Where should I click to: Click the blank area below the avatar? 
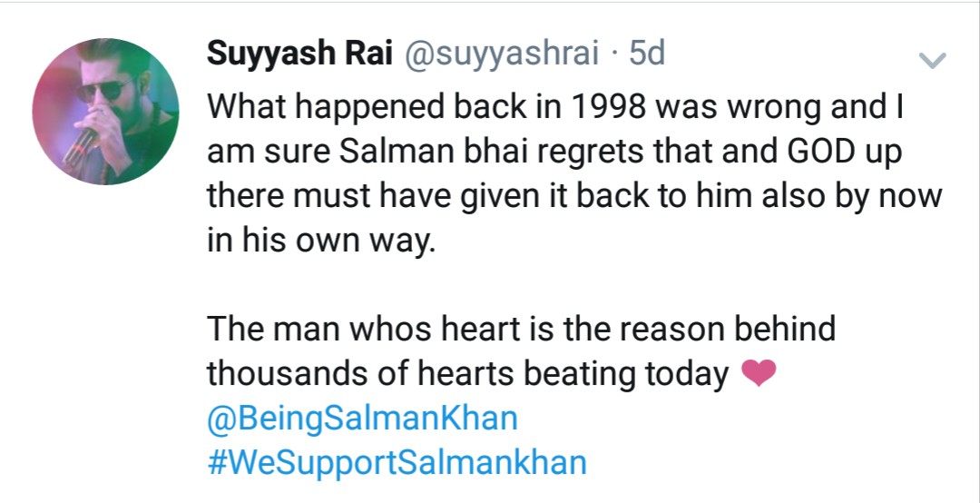pos(105,344)
